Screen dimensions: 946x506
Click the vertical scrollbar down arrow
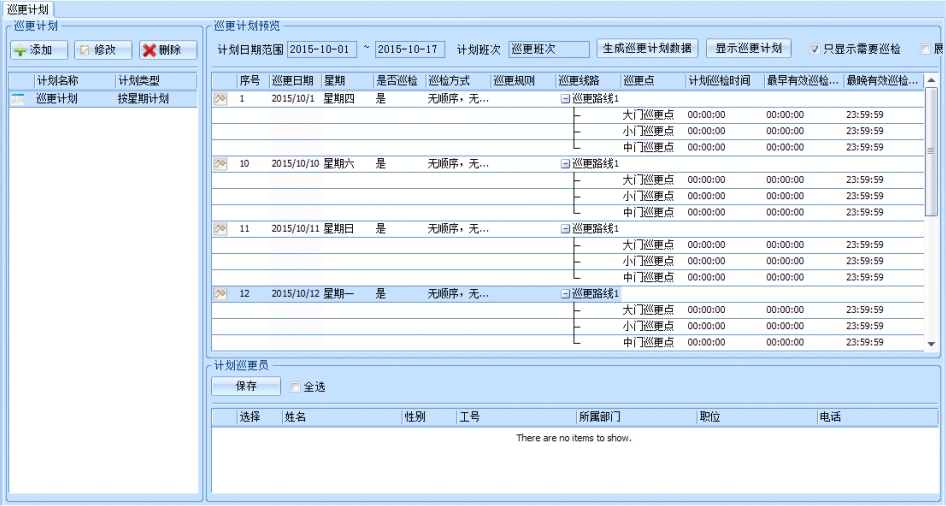pyautogui.click(x=932, y=343)
